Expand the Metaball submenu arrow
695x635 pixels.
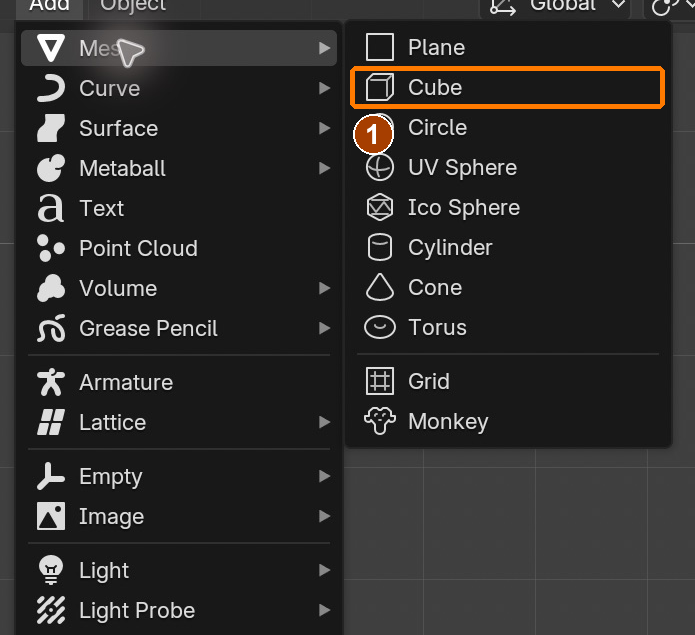click(x=324, y=168)
